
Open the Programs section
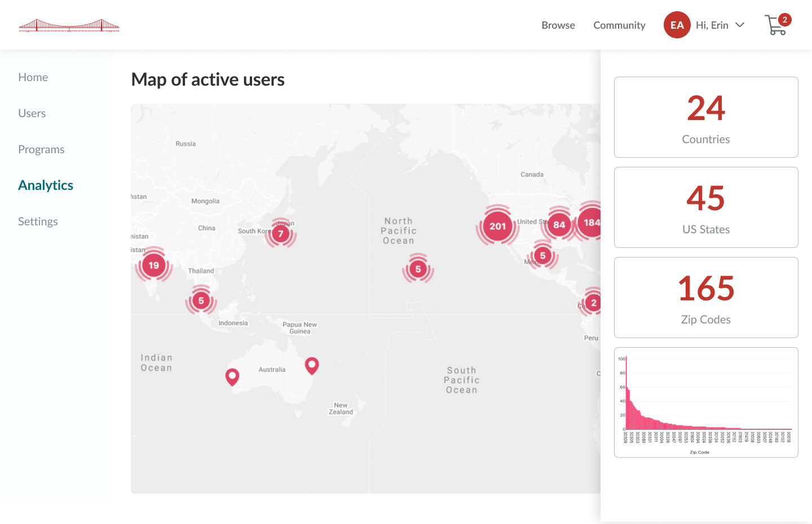tap(41, 149)
